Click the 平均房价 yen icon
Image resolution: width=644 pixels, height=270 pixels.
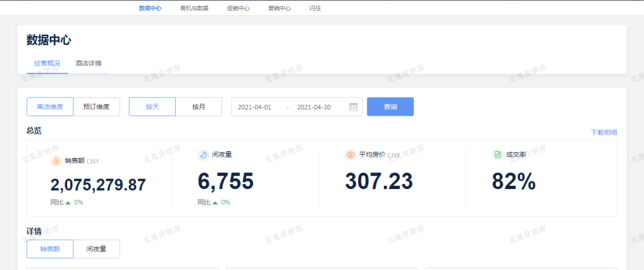[x=350, y=154]
